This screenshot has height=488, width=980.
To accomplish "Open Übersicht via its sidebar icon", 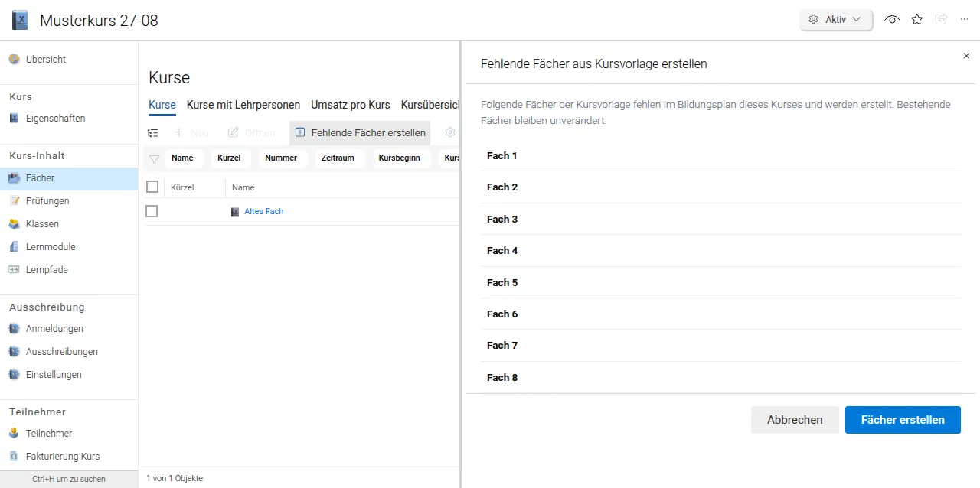I will pyautogui.click(x=14, y=60).
